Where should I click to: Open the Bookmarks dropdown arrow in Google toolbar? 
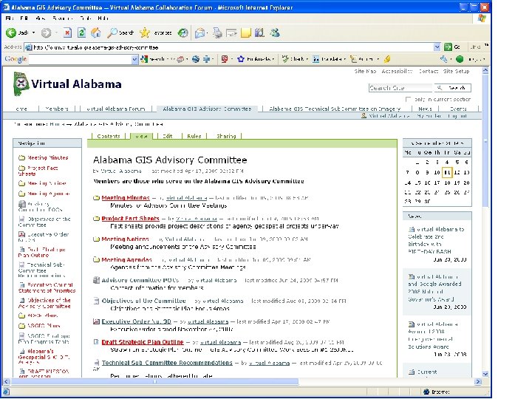tap(273, 59)
